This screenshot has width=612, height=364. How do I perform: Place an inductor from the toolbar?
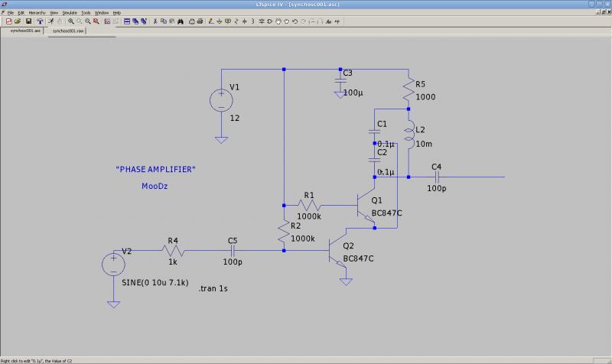(252, 21)
